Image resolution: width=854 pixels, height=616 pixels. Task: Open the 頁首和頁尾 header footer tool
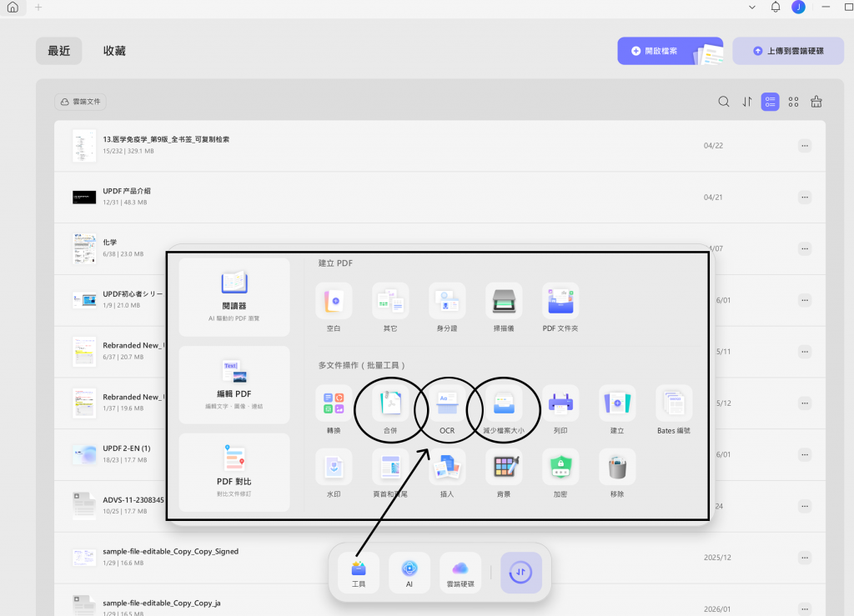(x=390, y=467)
